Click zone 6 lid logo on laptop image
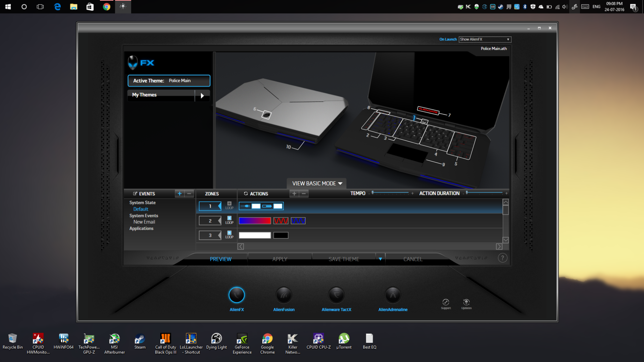 pos(266,115)
